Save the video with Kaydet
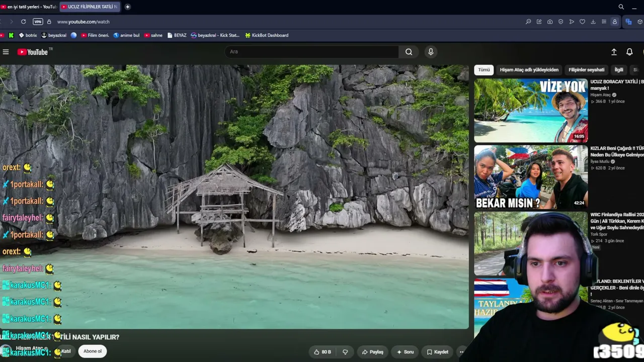 point(438,352)
